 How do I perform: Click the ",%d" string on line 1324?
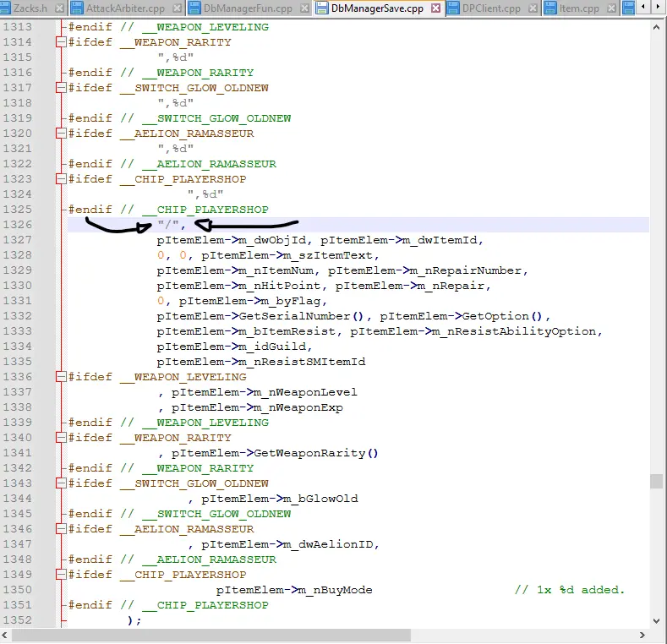click(x=205, y=194)
